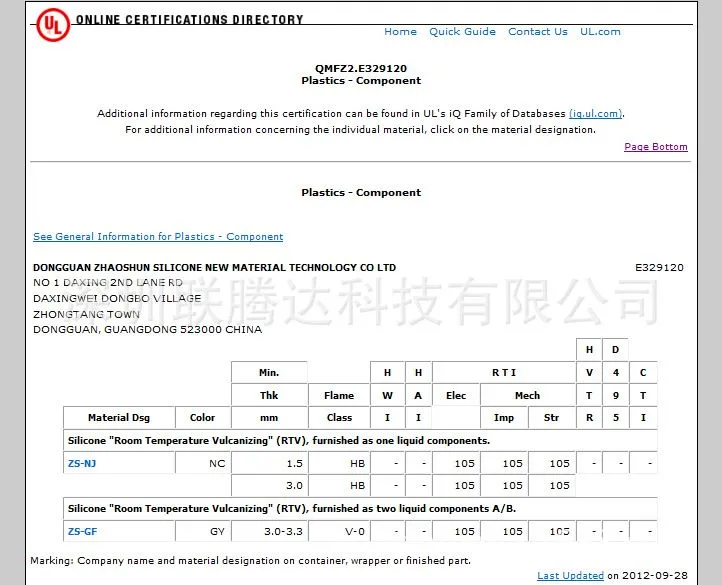This screenshot has width=722, height=585.
Task: Jump to Page Bottom link
Action: pyautogui.click(x=656, y=147)
